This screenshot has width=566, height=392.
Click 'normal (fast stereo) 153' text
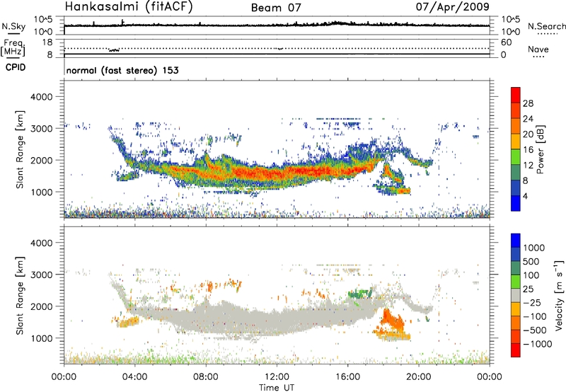(122, 70)
